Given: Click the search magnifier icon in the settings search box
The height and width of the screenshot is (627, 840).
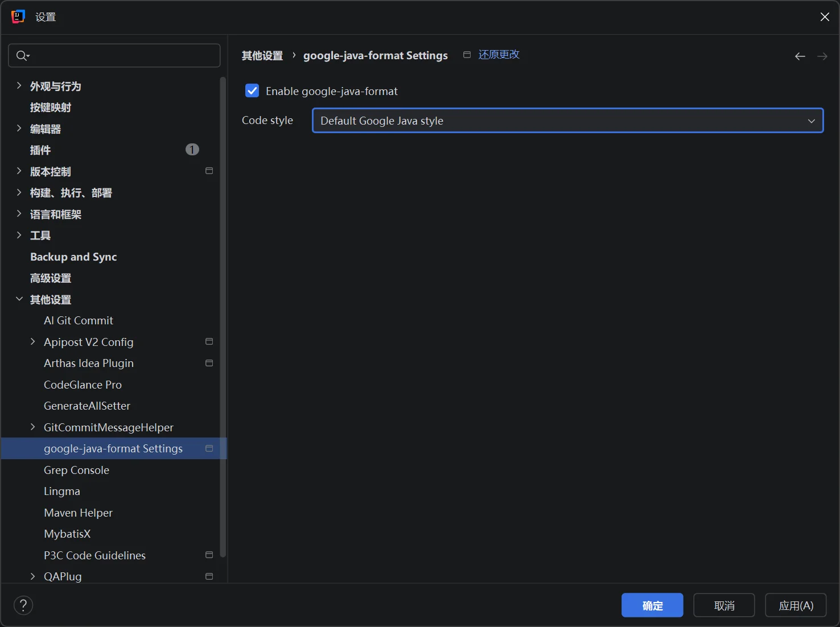Looking at the screenshot, I should tap(23, 55).
